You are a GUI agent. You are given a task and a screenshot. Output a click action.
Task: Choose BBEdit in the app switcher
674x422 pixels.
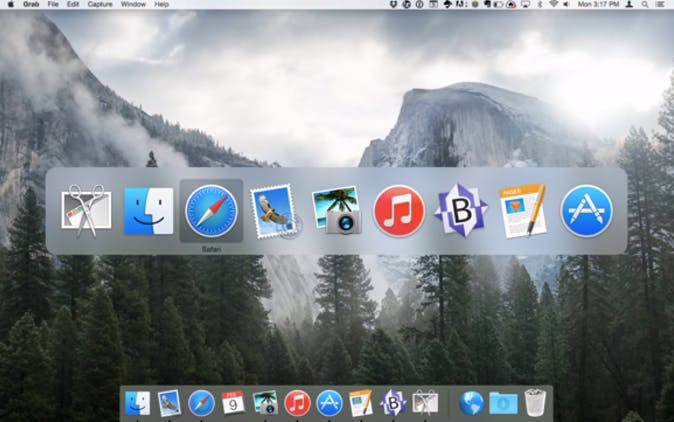(x=461, y=211)
